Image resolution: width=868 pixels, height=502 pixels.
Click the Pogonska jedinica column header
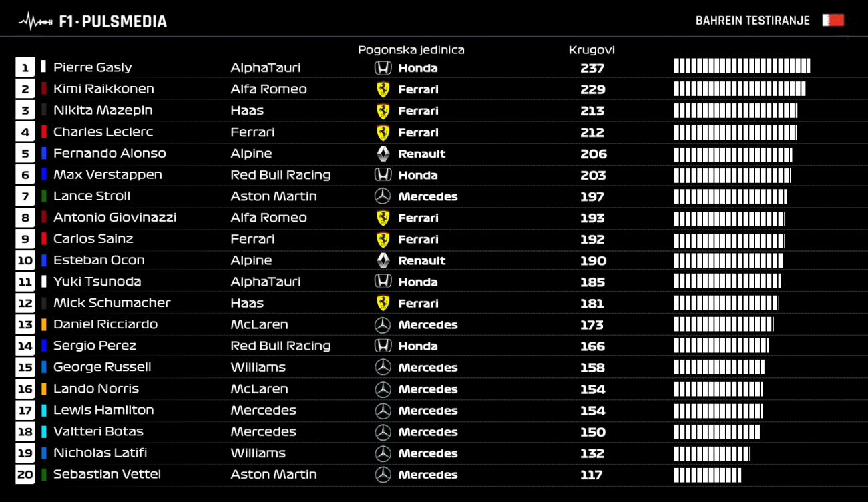411,50
